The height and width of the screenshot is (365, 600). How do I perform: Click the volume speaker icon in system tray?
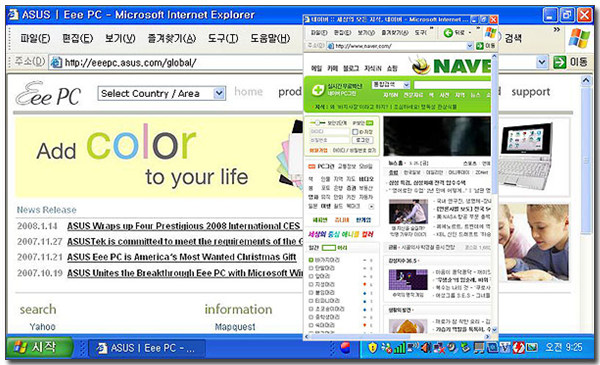[x=426, y=347]
